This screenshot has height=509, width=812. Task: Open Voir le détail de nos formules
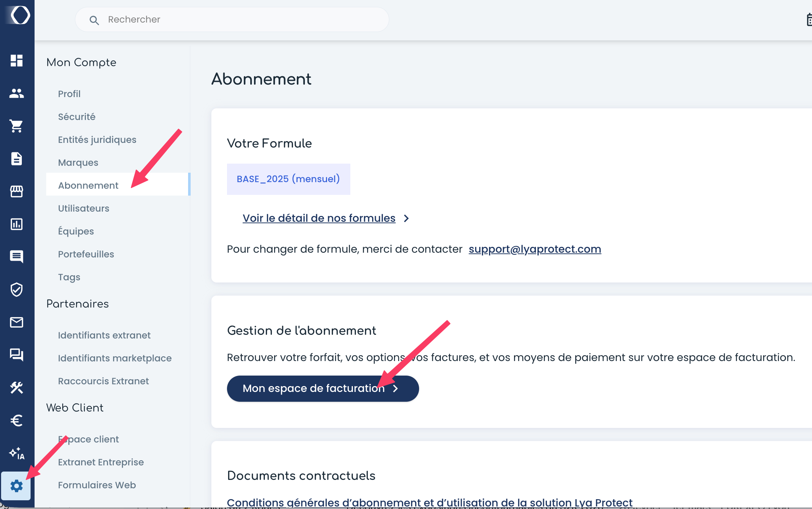(x=319, y=218)
